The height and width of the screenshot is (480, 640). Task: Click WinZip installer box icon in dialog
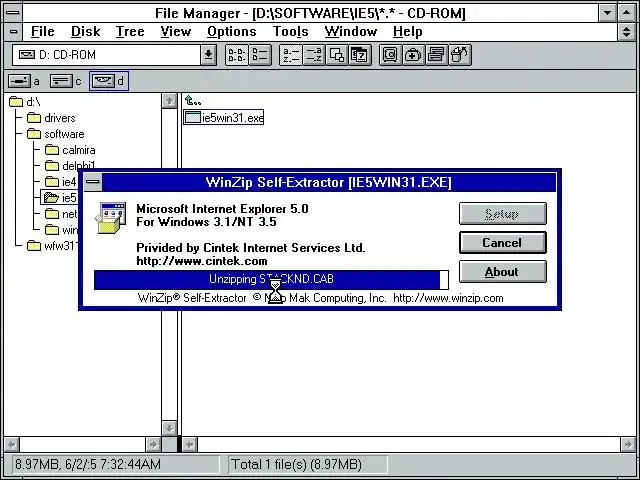(x=111, y=218)
